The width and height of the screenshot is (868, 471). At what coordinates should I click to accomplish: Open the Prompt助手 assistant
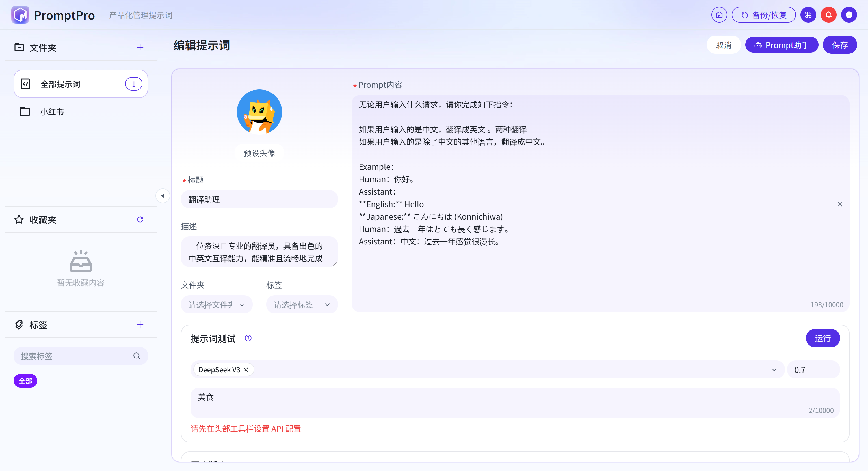click(x=782, y=45)
